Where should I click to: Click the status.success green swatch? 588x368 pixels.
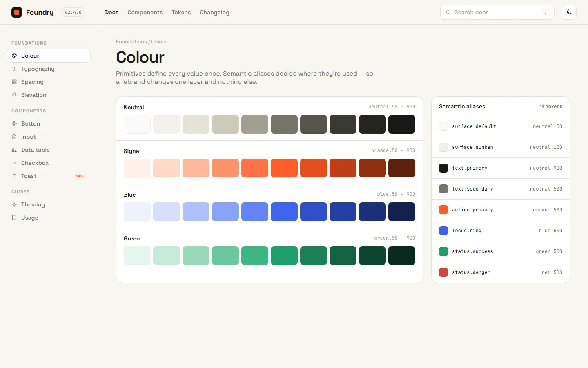click(x=443, y=251)
